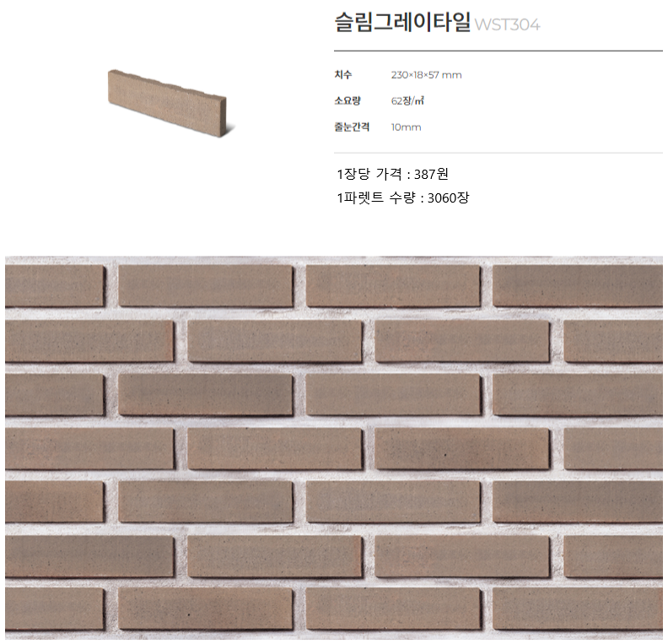Click the slim gray tile product thumbnail
Screen dimensions: 668x644
pyautogui.click(x=167, y=103)
